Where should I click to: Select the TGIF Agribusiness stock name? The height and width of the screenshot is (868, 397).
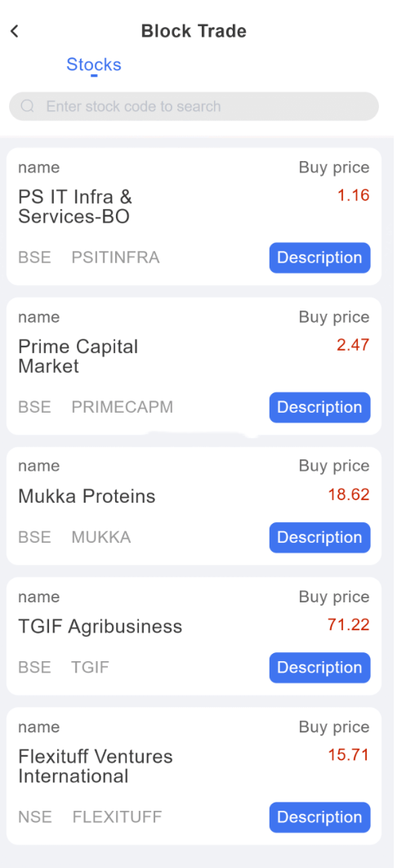click(x=100, y=626)
